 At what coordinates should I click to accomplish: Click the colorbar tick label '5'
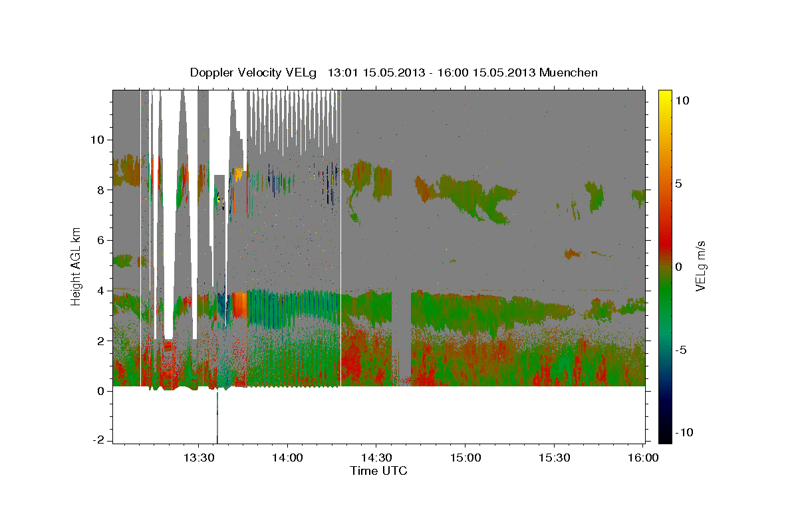click(x=680, y=184)
